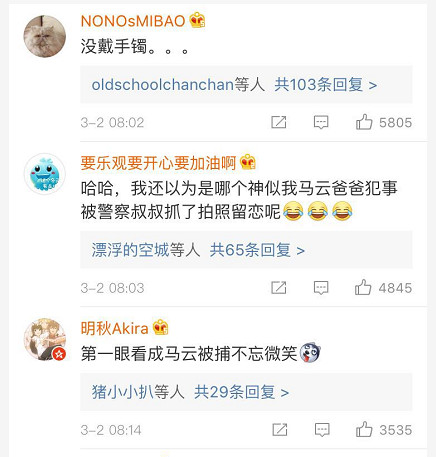Open replier oldschoolchanchan's profile
The width and height of the screenshot is (436, 457).
pyautogui.click(x=162, y=85)
